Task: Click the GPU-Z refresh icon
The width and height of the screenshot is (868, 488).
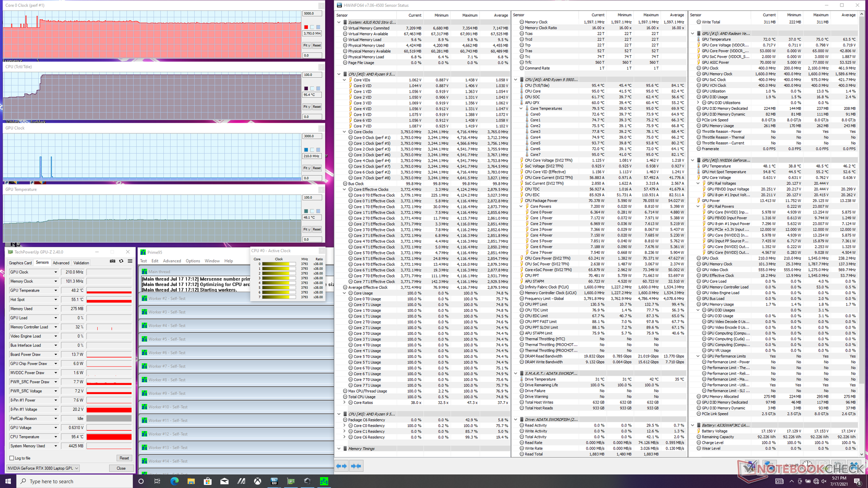Action: (x=121, y=261)
